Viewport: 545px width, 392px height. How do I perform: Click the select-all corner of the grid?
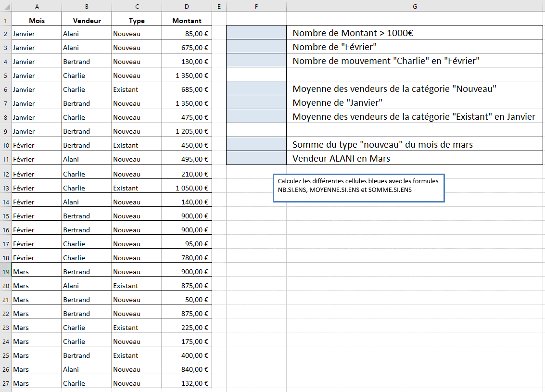[x=6, y=6]
